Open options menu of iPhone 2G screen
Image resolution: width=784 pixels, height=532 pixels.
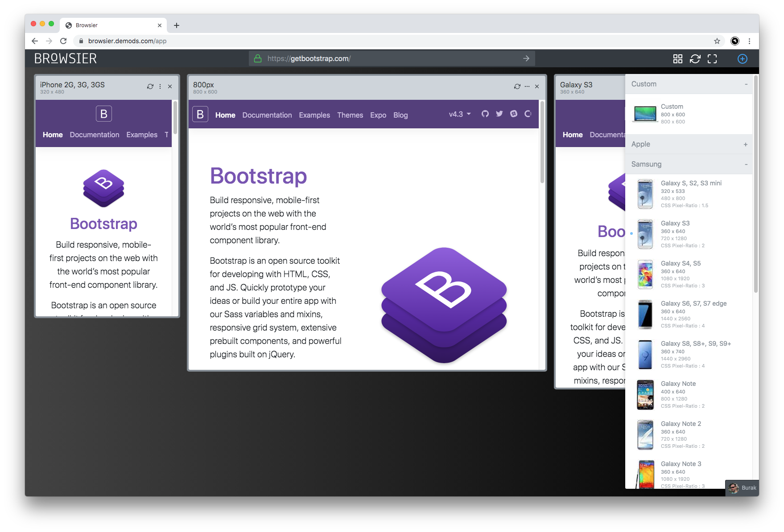[160, 86]
